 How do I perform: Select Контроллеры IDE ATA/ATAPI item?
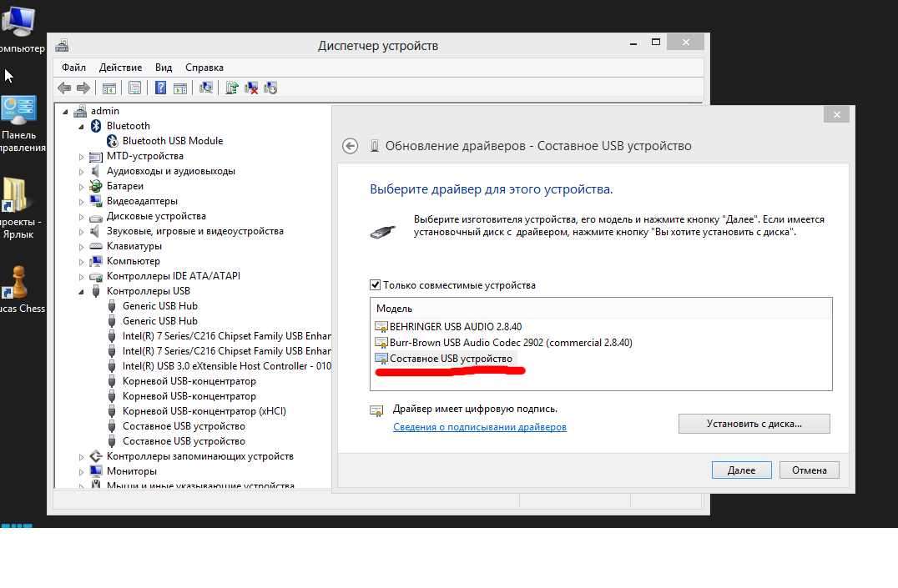pyautogui.click(x=174, y=276)
